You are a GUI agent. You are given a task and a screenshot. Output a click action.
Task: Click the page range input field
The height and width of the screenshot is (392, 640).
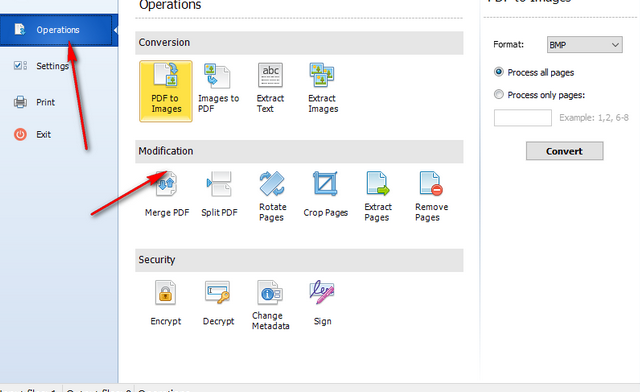pyautogui.click(x=522, y=118)
